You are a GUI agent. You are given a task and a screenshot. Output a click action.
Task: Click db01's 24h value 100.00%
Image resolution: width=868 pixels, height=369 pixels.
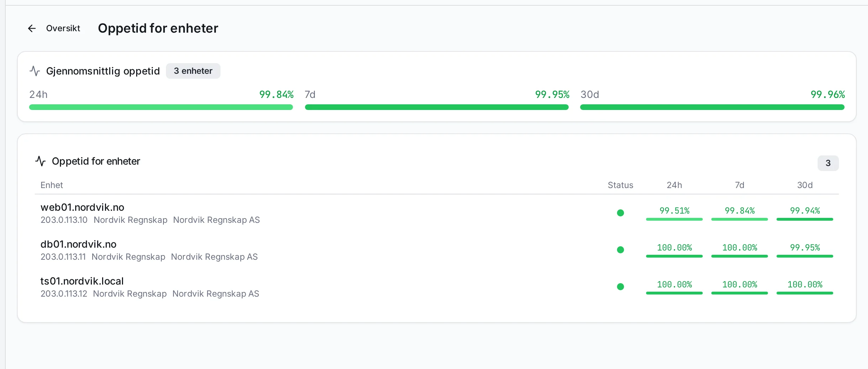click(674, 248)
